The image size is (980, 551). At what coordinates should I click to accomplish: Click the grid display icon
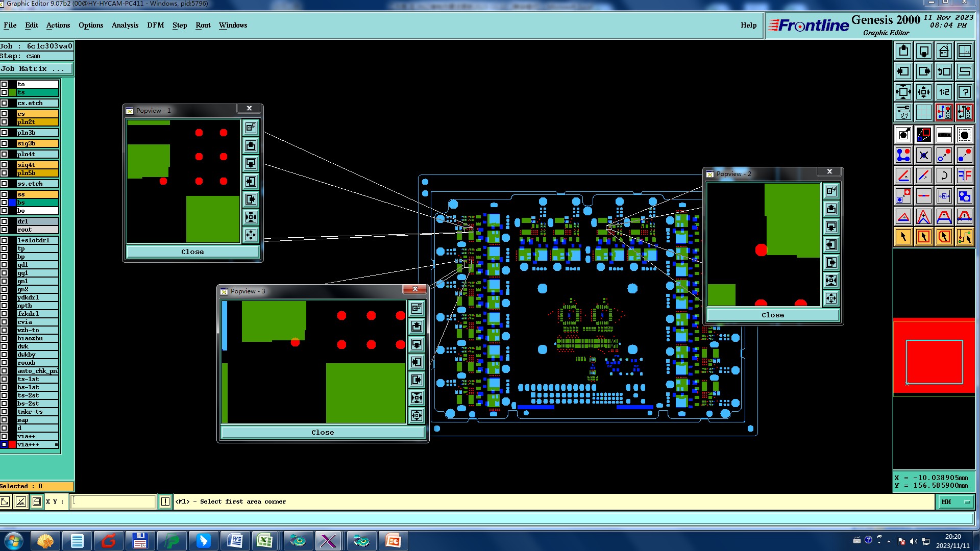[x=923, y=112]
